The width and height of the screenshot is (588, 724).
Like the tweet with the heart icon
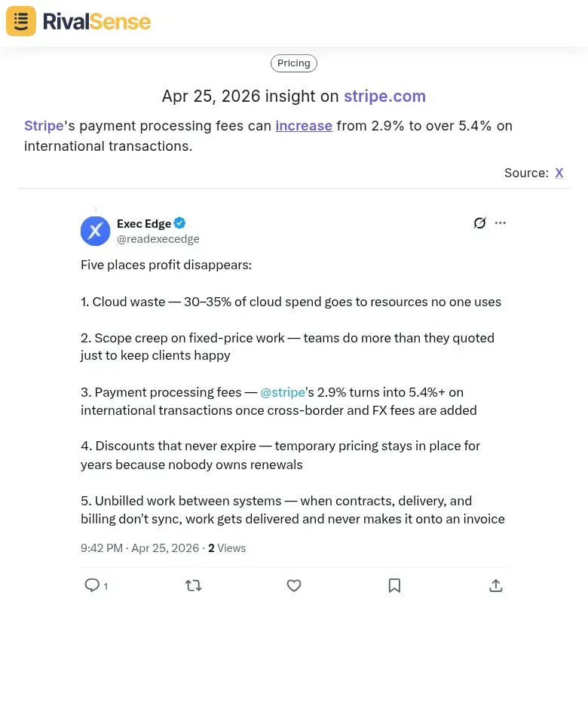coord(293,585)
